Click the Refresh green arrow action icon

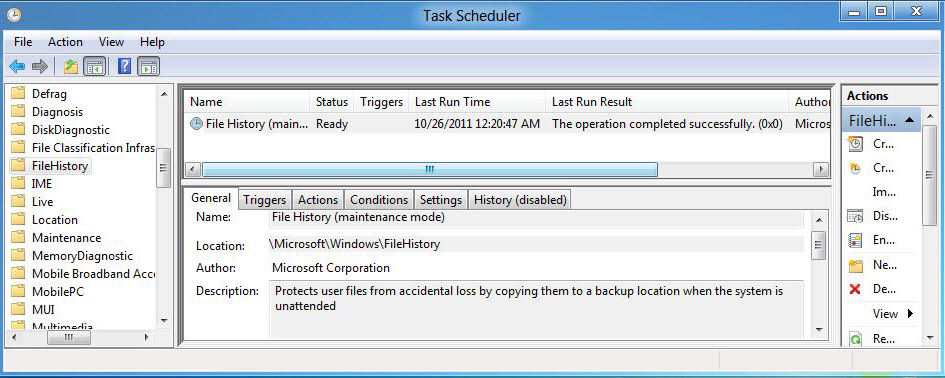tap(855, 339)
